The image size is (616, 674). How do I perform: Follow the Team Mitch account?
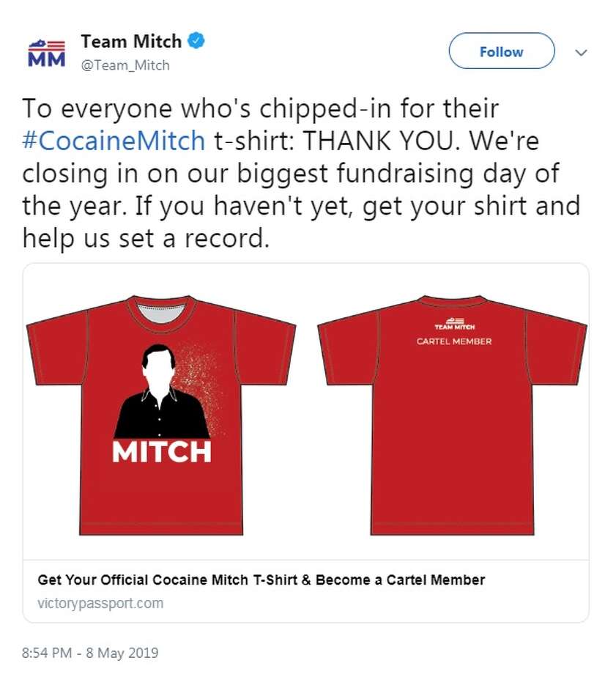click(501, 51)
